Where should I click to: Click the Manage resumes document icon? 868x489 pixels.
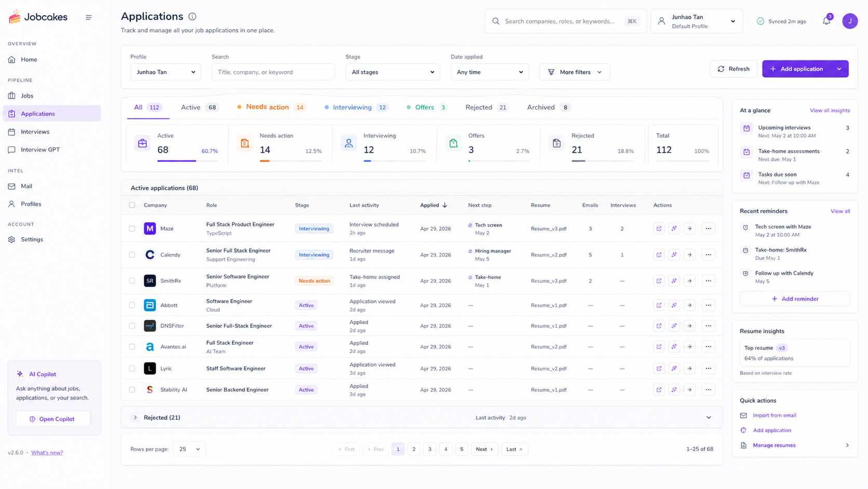point(743,445)
